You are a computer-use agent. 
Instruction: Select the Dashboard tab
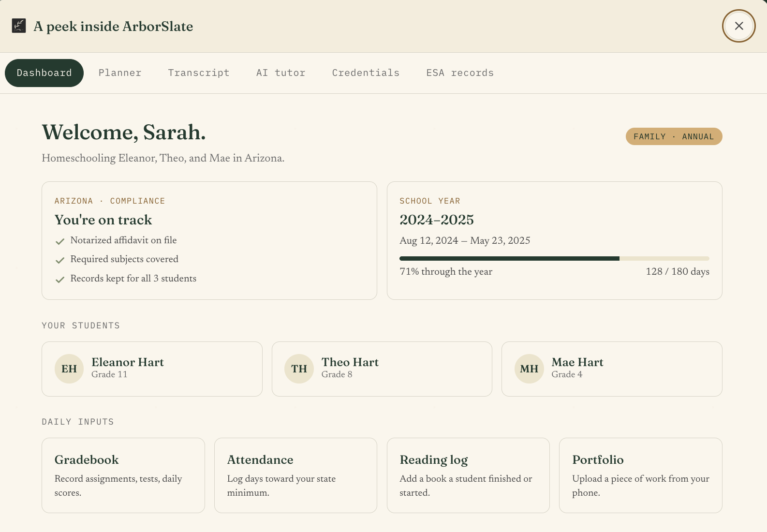(44, 73)
